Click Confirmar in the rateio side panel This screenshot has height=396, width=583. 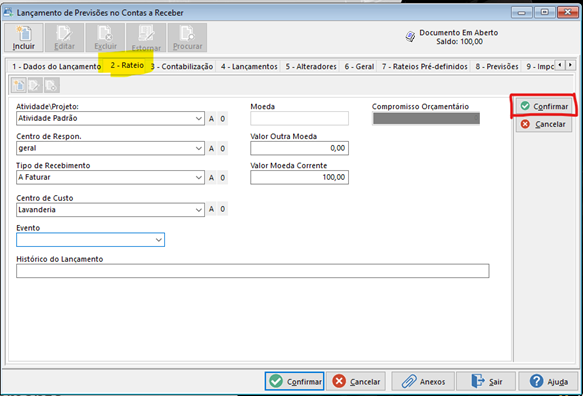coord(544,106)
